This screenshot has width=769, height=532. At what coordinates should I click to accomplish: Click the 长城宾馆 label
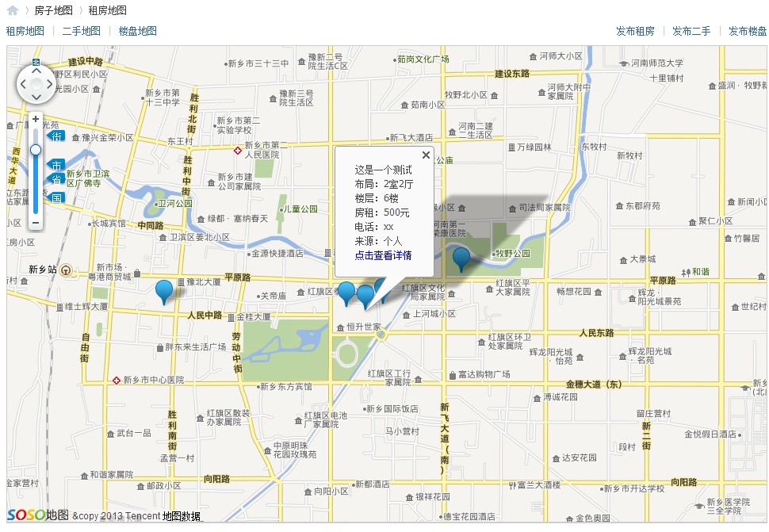pyautogui.click(x=109, y=224)
